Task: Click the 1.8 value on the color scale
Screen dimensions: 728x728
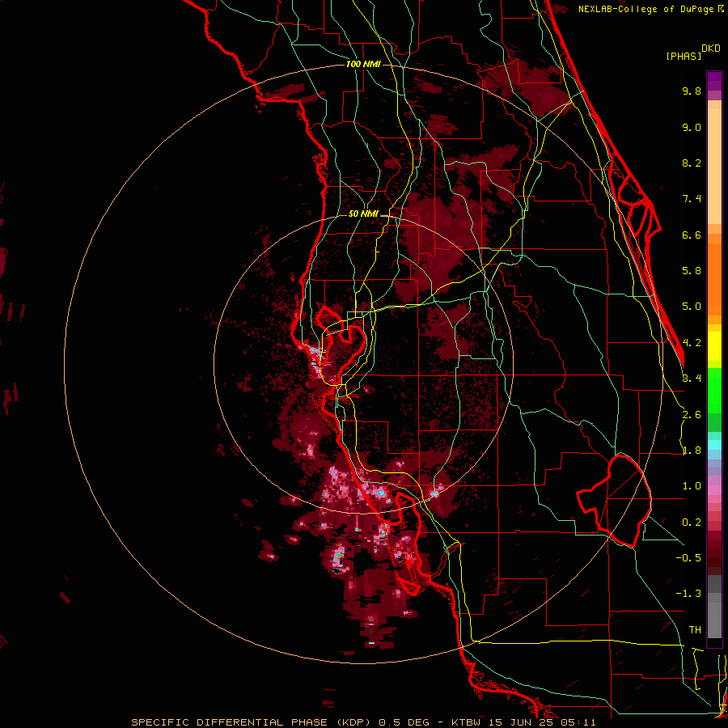Action: 692,451
